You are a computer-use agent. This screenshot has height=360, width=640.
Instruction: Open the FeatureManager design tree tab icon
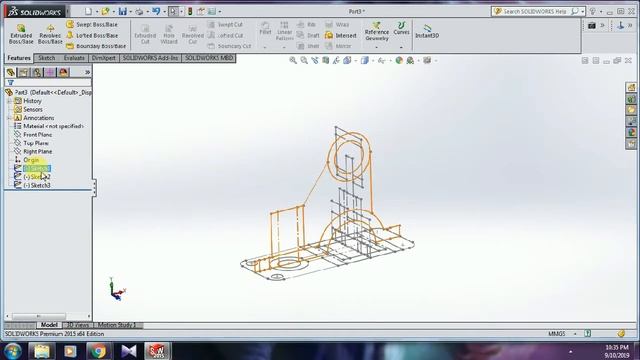coord(11,73)
